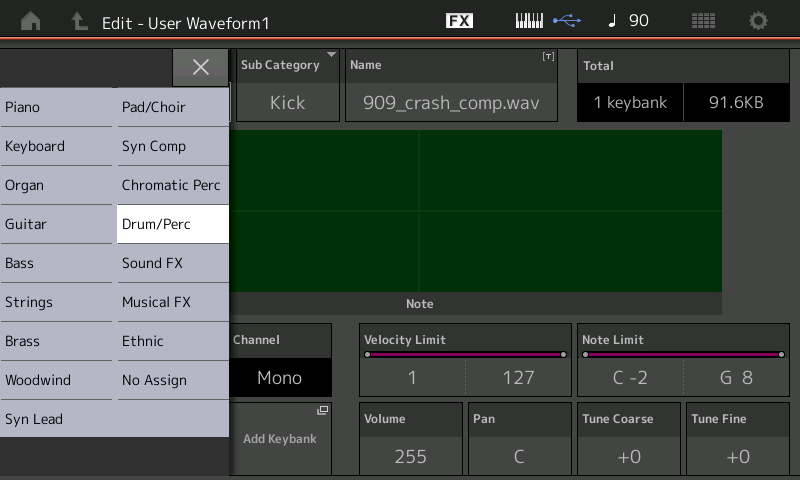Select Syn Lead in category list

(57, 419)
